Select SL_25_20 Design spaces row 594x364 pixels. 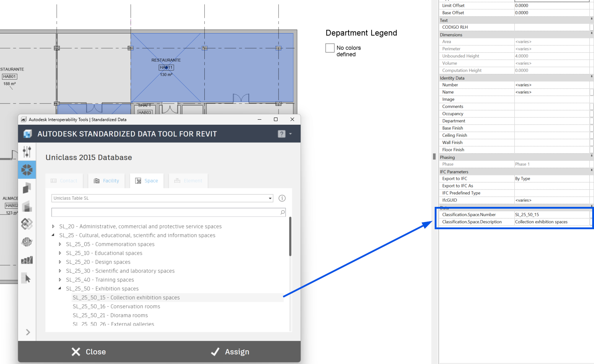pos(98,262)
